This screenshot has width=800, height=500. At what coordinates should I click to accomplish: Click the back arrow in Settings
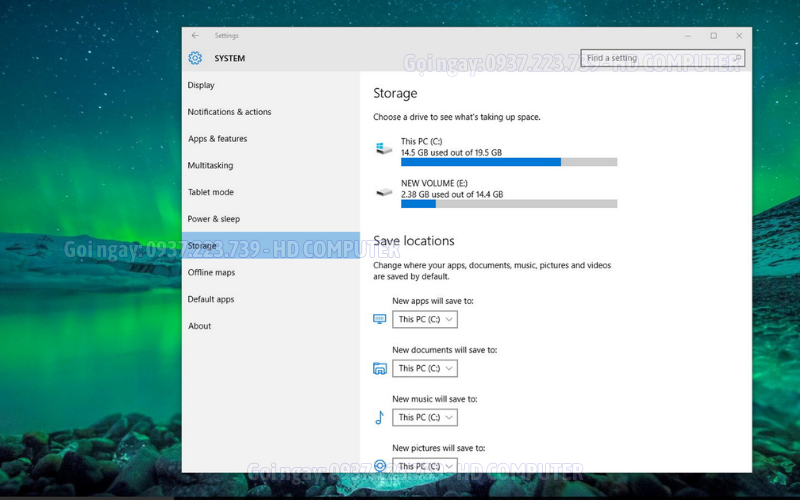tap(195, 36)
